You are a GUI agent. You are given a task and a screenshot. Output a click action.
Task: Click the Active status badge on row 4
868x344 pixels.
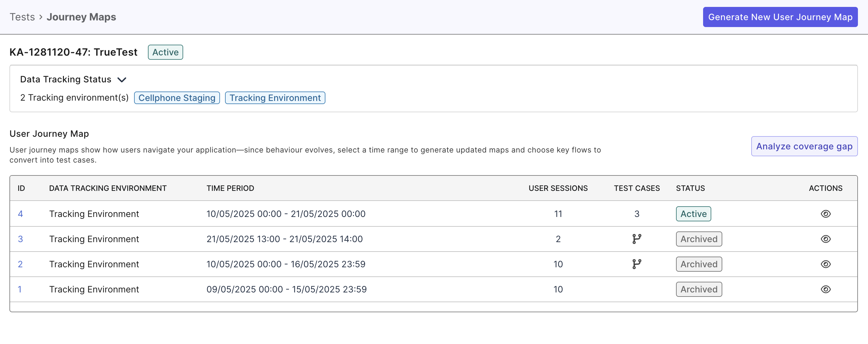pos(693,214)
